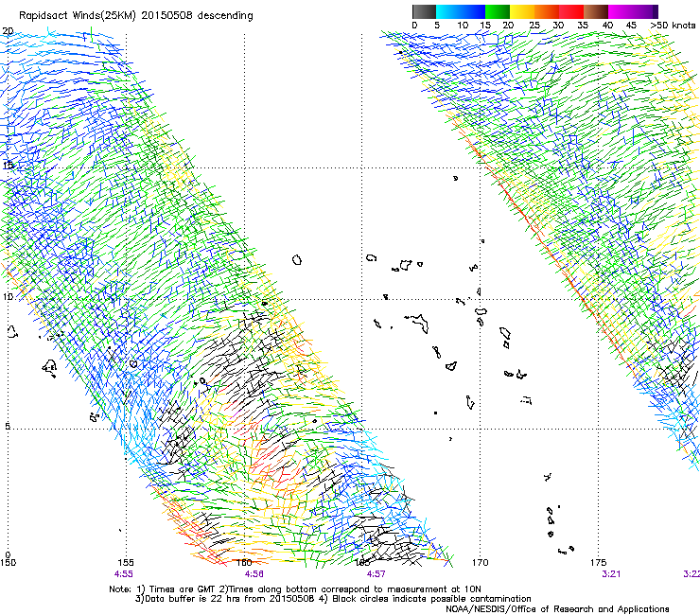Click the longitude label '155' on bottom axis

coord(126,562)
